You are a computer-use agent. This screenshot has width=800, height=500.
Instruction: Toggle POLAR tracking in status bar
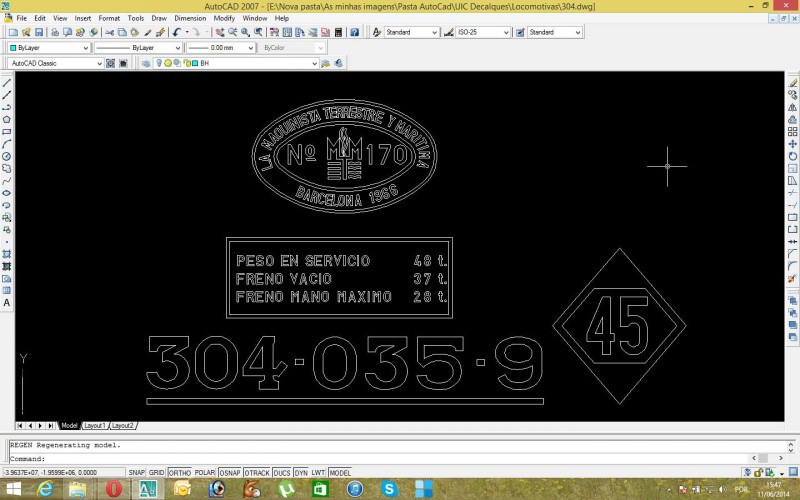(205, 473)
